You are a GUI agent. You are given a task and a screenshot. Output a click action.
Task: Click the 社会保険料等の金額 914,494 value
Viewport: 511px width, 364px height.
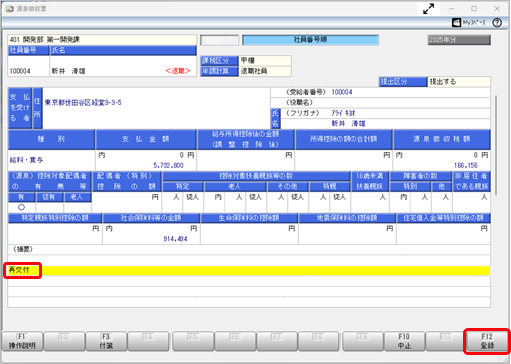coord(175,239)
